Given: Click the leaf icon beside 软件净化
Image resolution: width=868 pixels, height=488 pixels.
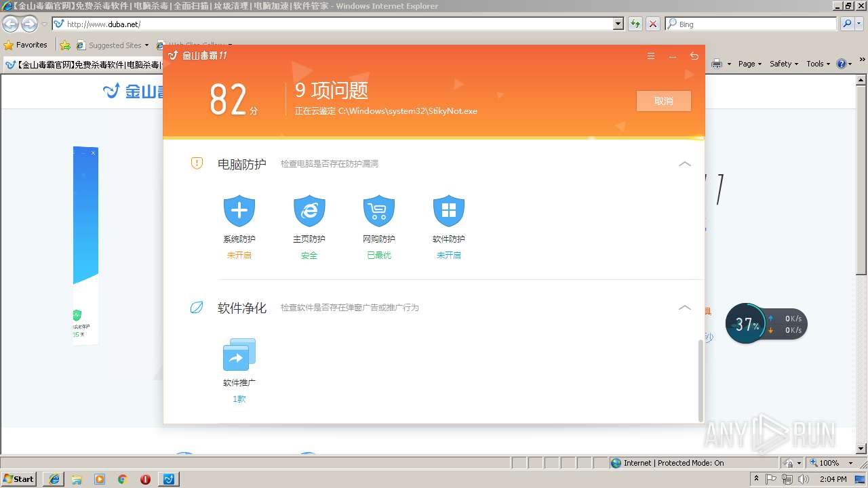Looking at the screenshot, I should (197, 307).
